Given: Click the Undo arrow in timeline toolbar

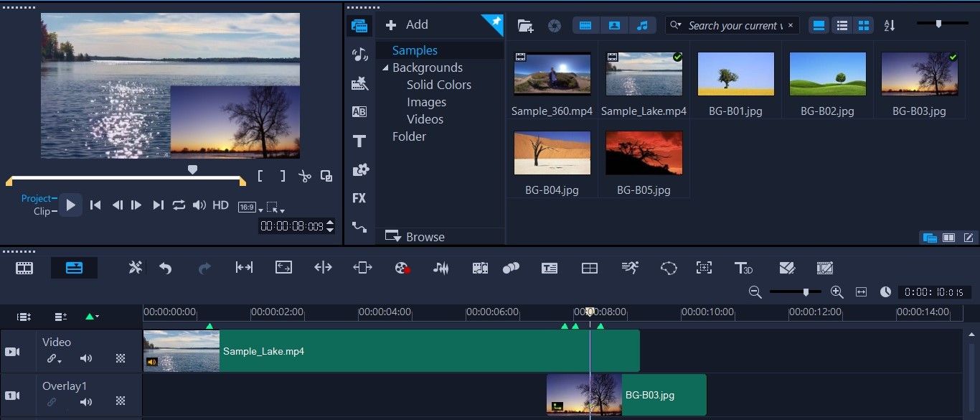Looking at the screenshot, I should coord(166,268).
